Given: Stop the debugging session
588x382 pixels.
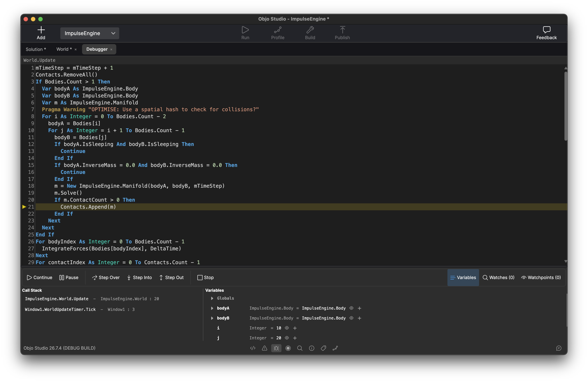Looking at the screenshot, I should 206,278.
